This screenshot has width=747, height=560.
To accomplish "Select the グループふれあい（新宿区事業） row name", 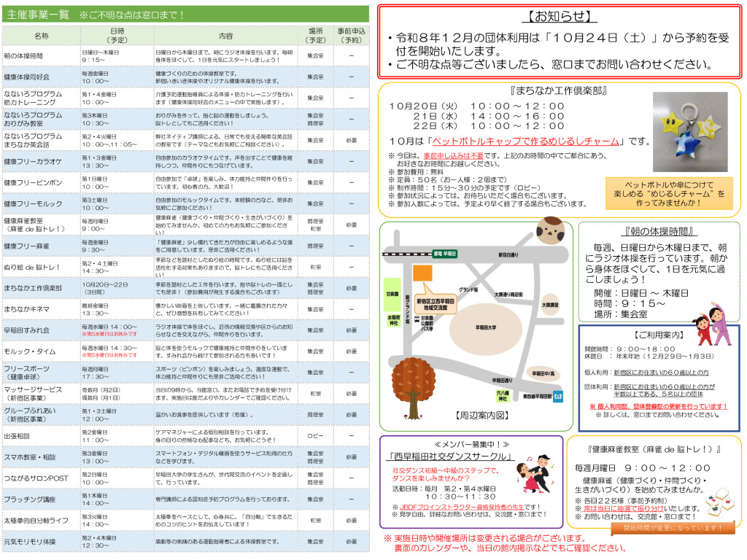I will click(30, 415).
